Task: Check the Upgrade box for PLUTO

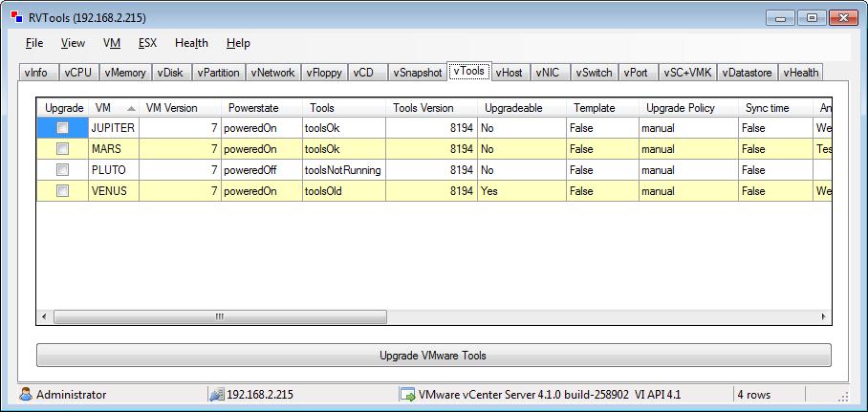Action: point(62,170)
